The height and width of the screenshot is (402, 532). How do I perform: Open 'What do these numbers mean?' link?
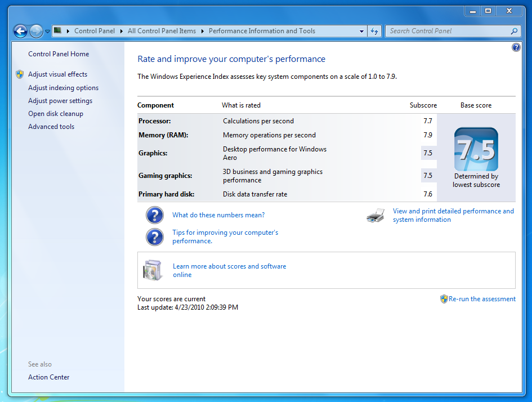click(218, 215)
